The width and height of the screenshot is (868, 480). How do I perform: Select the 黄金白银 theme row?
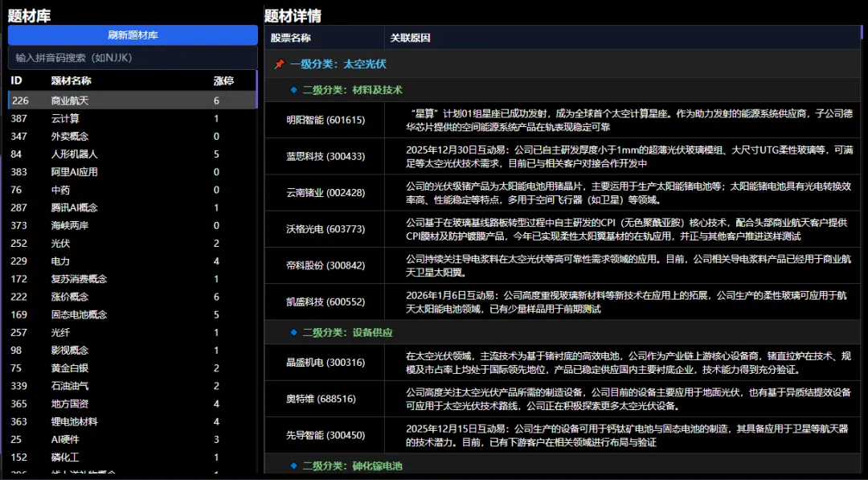[133, 368]
